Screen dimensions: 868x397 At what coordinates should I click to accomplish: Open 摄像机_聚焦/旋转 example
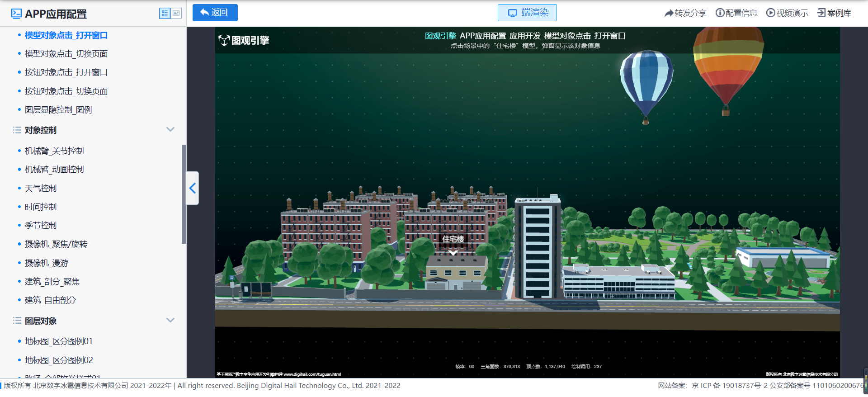(56, 244)
